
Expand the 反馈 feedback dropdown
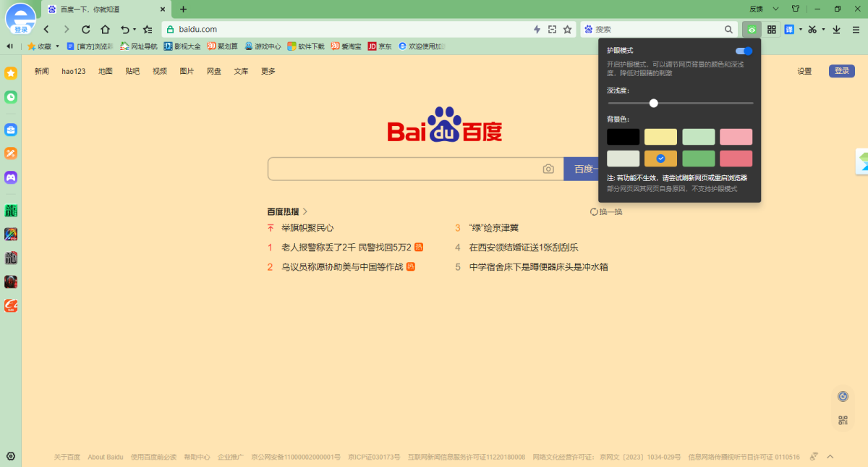[x=775, y=9]
